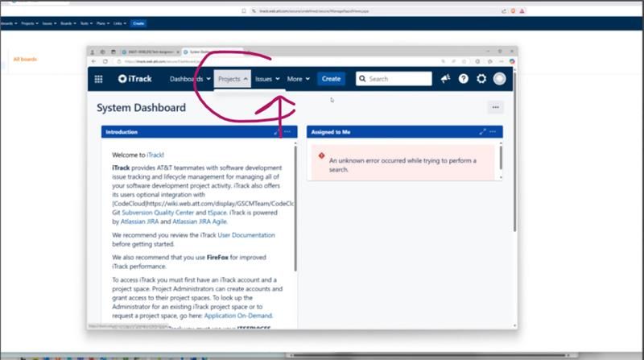Open the feedback megaphone icon
Screen dimensions: 644x360
pyautogui.click(x=445, y=78)
